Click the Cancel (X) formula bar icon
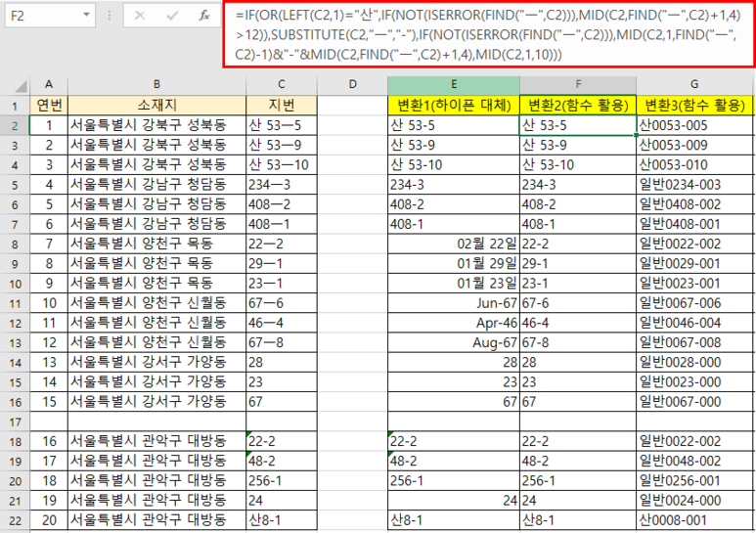The image size is (756, 533). click(140, 16)
